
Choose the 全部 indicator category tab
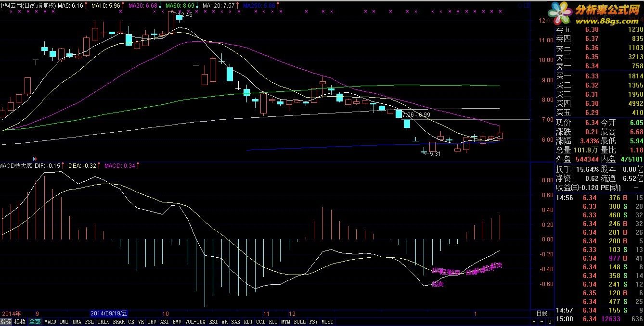pos(35,322)
